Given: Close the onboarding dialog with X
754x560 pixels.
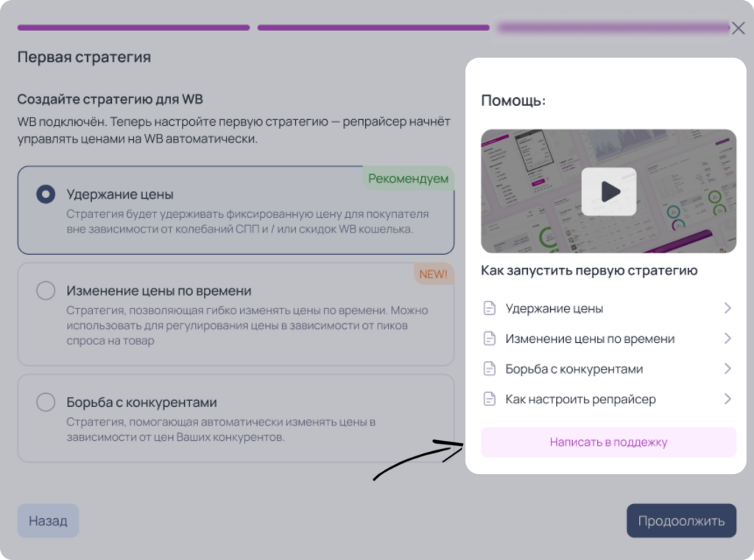Looking at the screenshot, I should [738, 28].
